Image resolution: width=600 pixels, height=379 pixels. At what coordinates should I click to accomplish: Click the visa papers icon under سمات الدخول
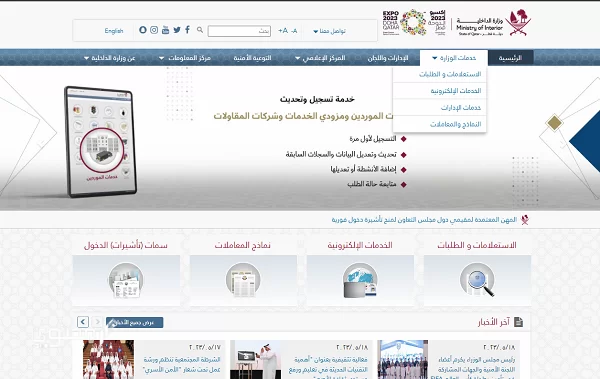(x=126, y=280)
